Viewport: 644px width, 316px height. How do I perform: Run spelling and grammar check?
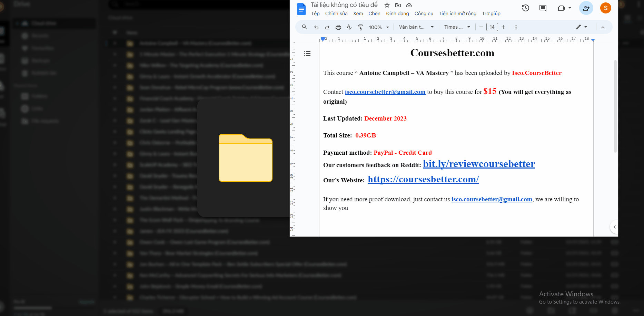coord(349,27)
